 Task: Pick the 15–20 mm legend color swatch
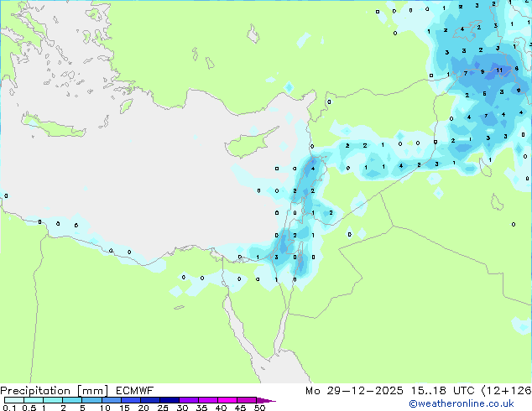pyautogui.click(x=131, y=400)
